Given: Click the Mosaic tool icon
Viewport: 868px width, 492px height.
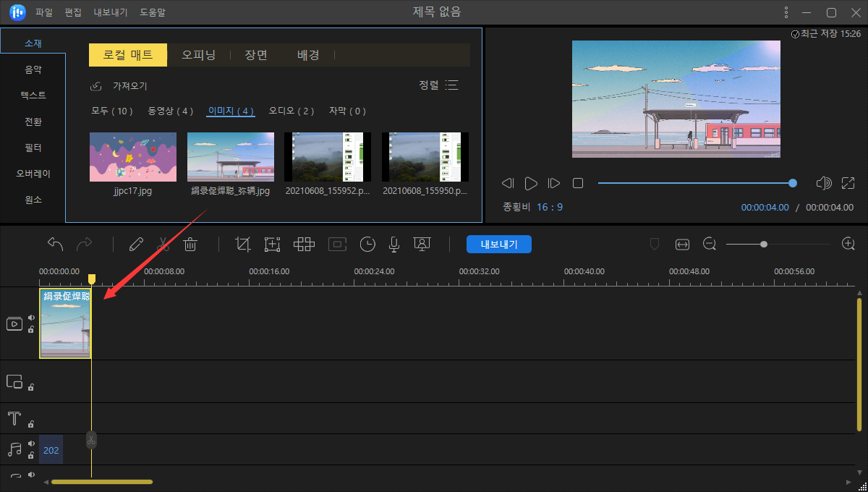Looking at the screenshot, I should pyautogui.click(x=304, y=244).
